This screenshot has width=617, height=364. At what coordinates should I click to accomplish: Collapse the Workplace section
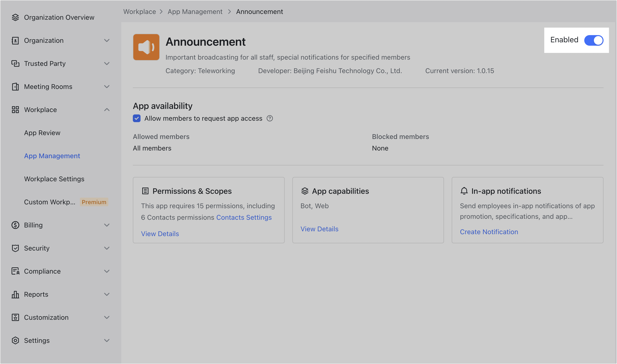pos(107,110)
